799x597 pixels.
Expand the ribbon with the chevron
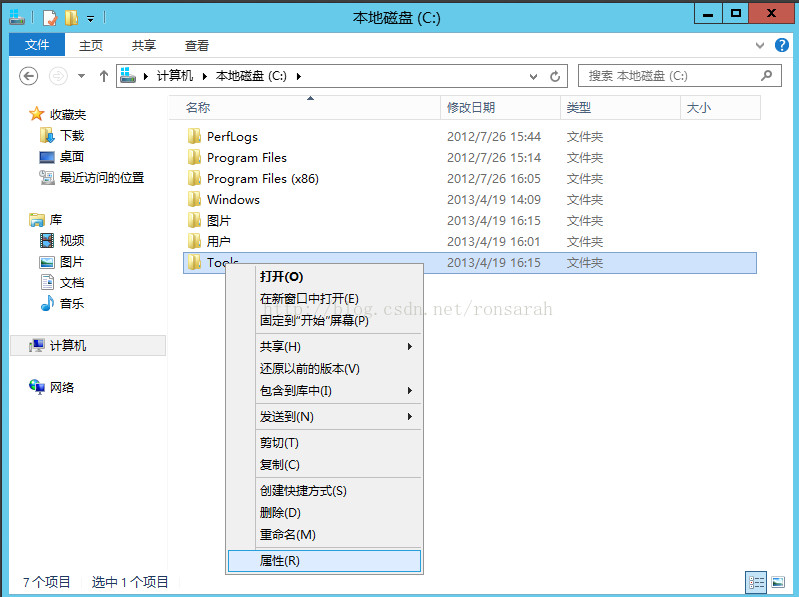(x=760, y=45)
